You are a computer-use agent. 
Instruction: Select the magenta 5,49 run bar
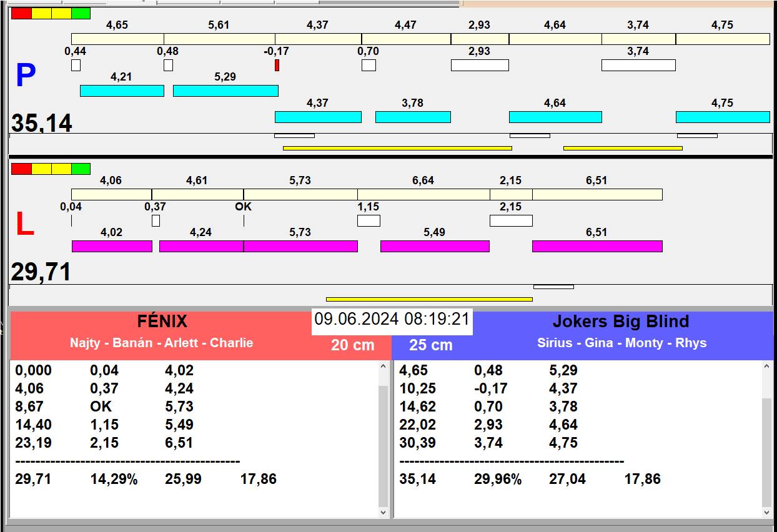[x=435, y=246]
